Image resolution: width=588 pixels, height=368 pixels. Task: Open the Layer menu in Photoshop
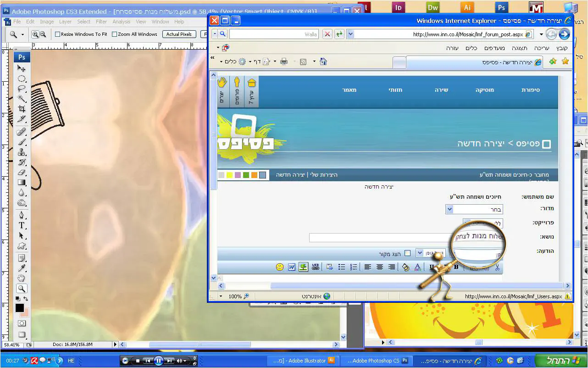tap(65, 22)
